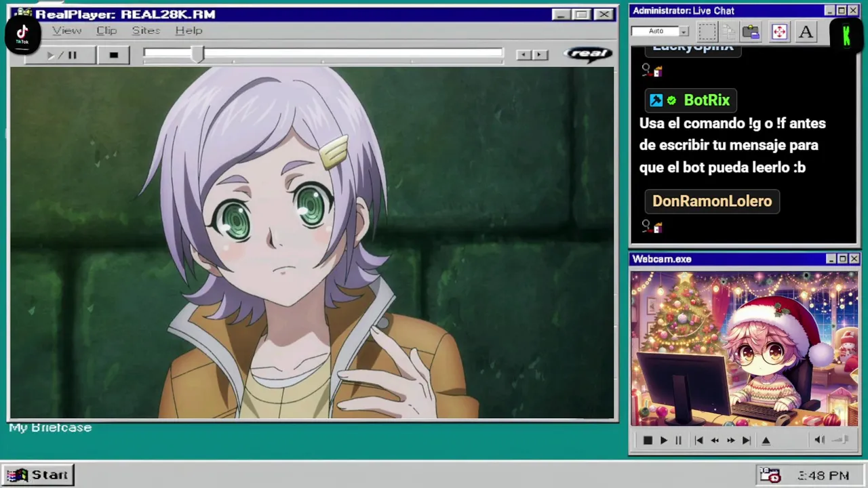Click the BotRix command message text
Viewport: 868px width, 488px height.
click(x=732, y=145)
